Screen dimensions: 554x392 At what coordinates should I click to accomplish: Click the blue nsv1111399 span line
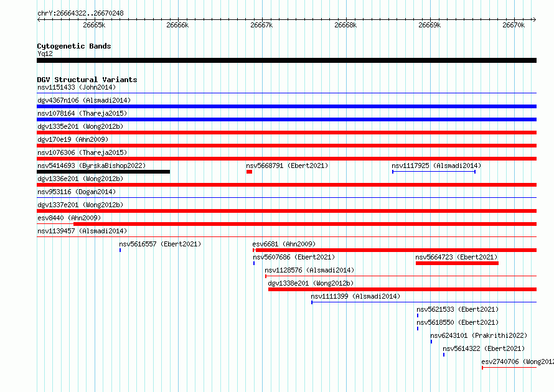point(424,302)
